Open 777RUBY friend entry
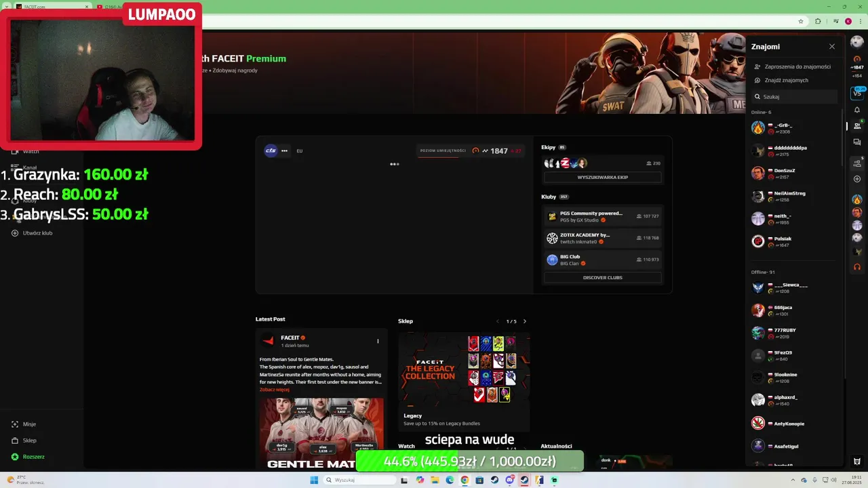Viewport: 868px width, 488px height. coord(795,333)
